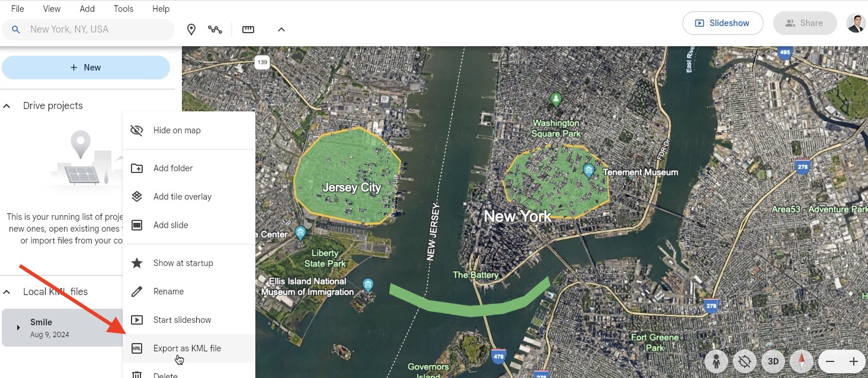Choose Hide on map from context menu
This screenshot has width=868, height=378.
pyautogui.click(x=189, y=130)
